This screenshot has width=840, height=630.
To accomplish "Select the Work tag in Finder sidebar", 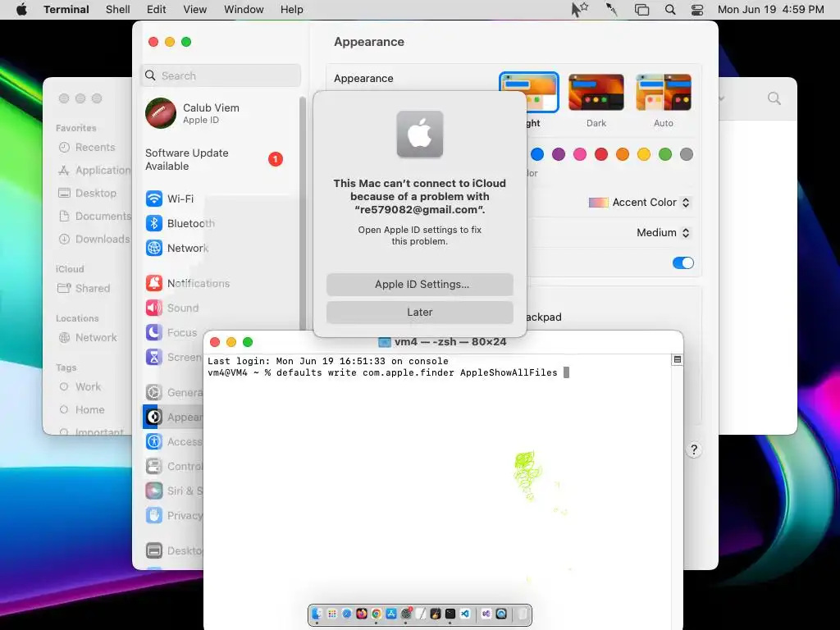I will (x=80, y=387).
